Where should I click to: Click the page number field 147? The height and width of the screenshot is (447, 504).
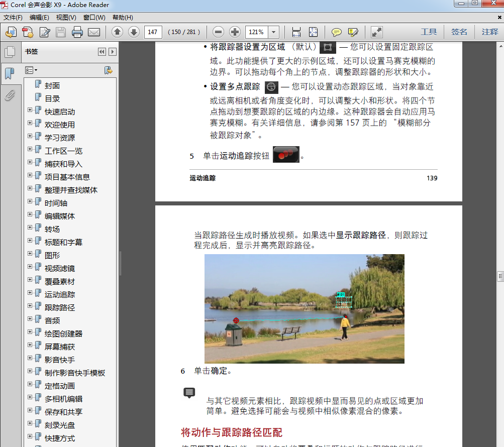coord(153,32)
